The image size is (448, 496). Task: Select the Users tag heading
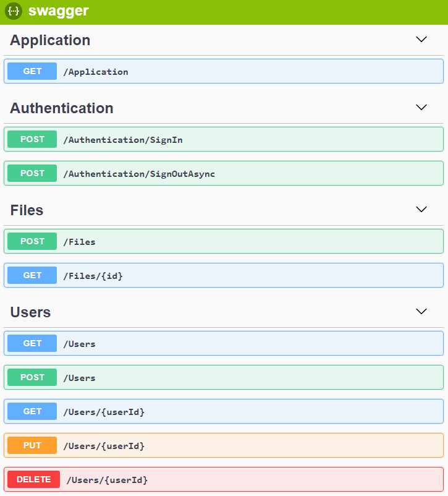point(30,312)
